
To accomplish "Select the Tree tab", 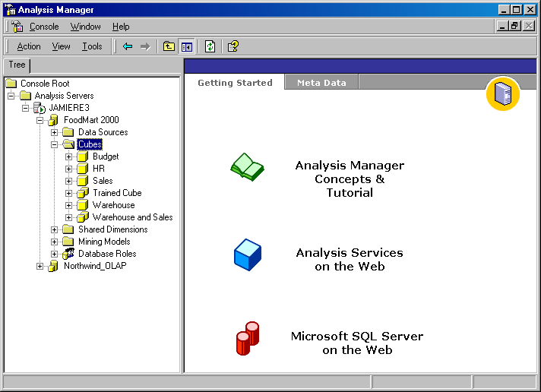I will 17,65.
